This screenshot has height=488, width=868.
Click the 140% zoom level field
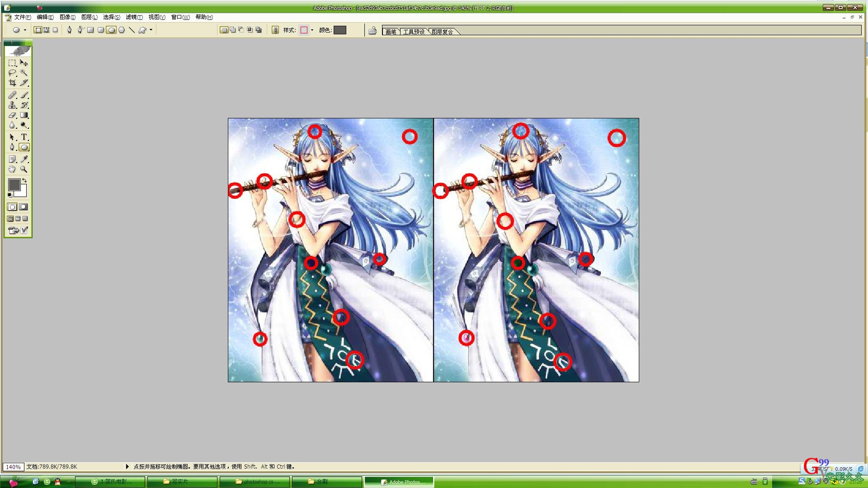(x=13, y=467)
